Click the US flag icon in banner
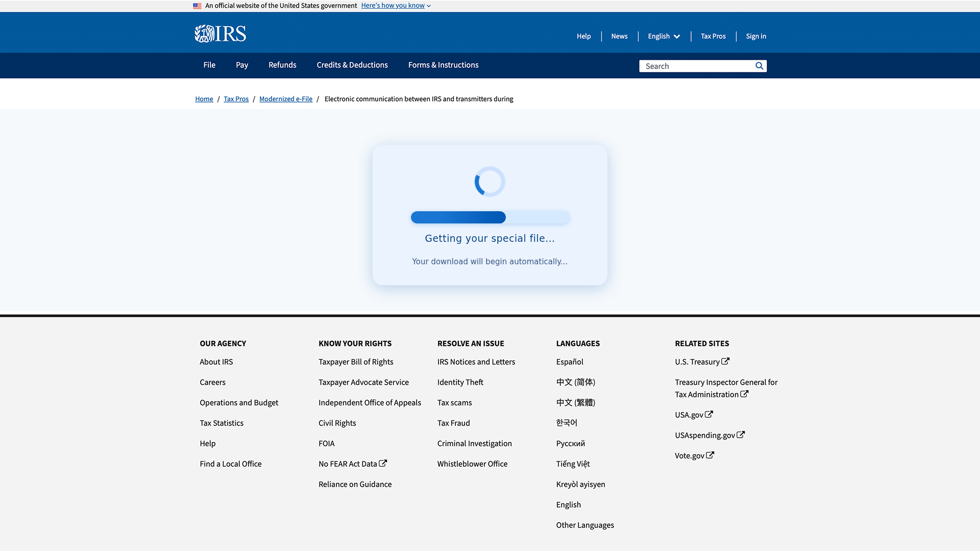Screen dimensions: 980x551 197,6
